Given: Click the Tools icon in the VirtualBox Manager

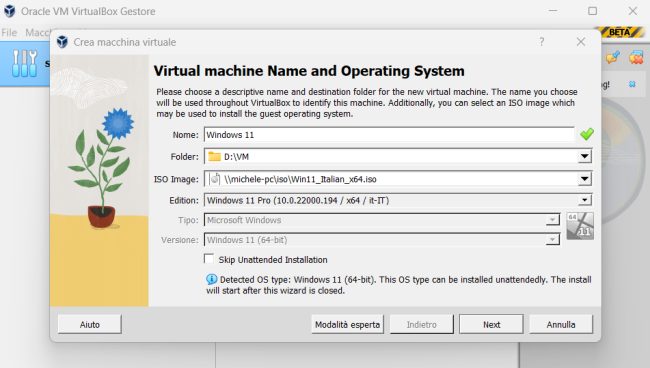Looking at the screenshot, I should click(24, 63).
